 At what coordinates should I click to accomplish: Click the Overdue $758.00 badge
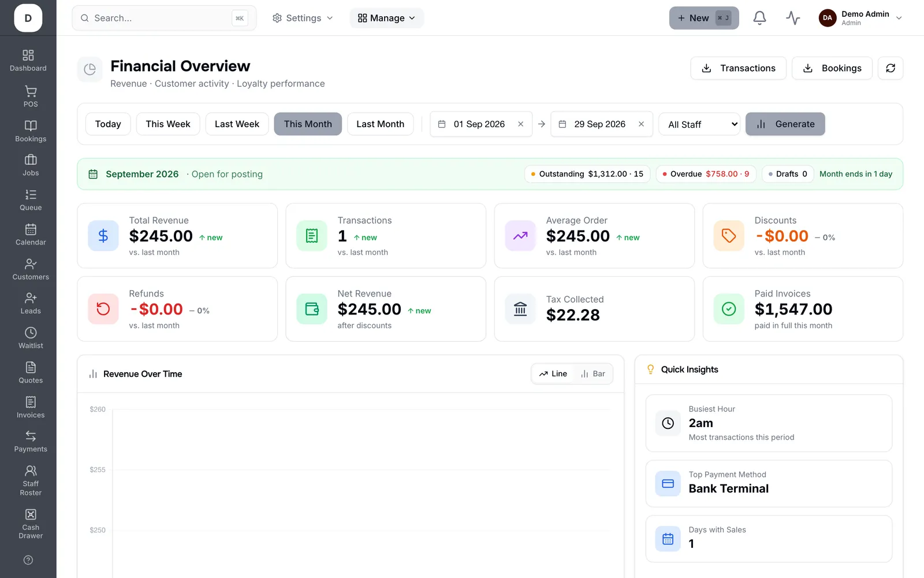[x=706, y=174]
